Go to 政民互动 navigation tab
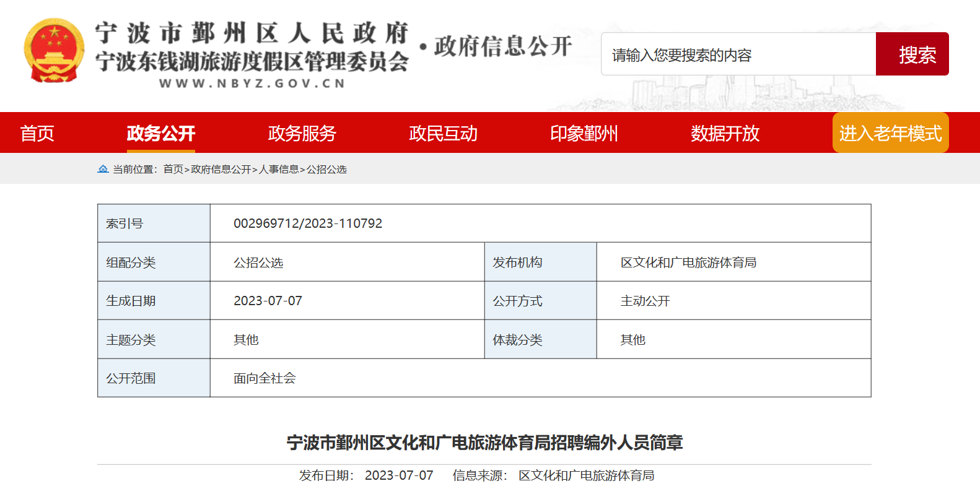 [x=444, y=133]
